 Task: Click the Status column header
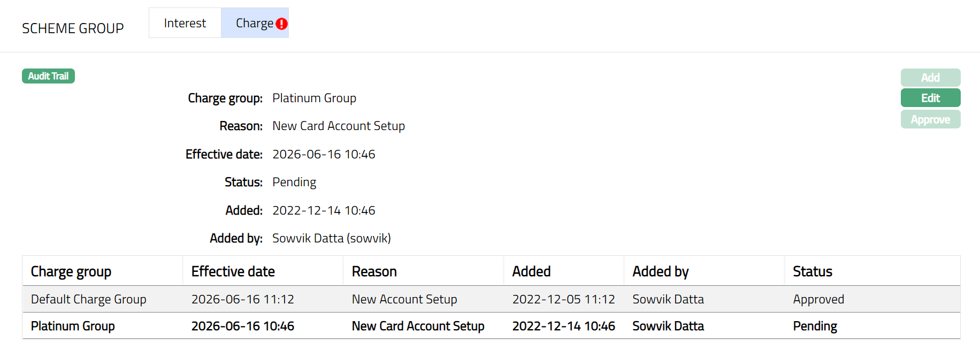[x=812, y=271]
